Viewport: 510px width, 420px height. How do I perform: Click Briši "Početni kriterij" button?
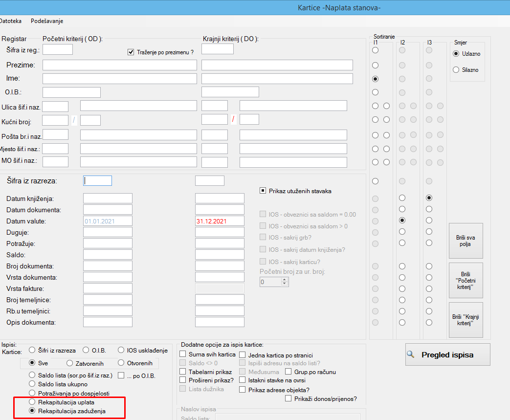[x=466, y=280]
